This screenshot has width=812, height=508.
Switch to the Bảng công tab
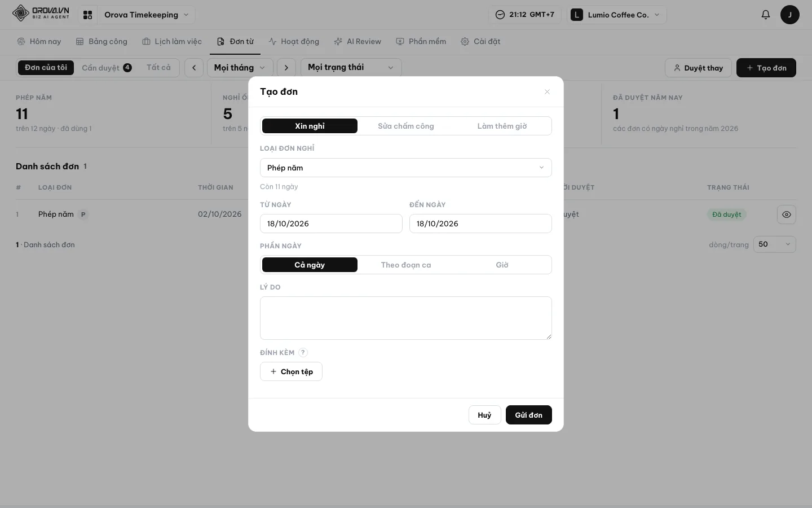(101, 41)
